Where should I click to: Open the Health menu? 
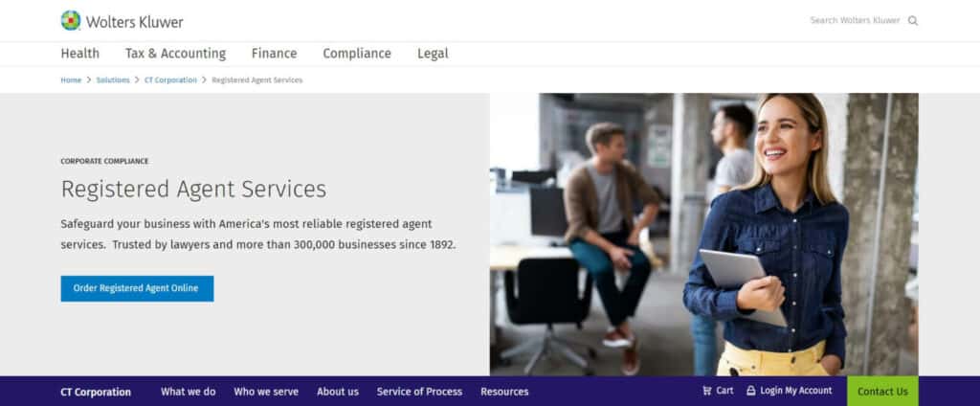pos(79,54)
